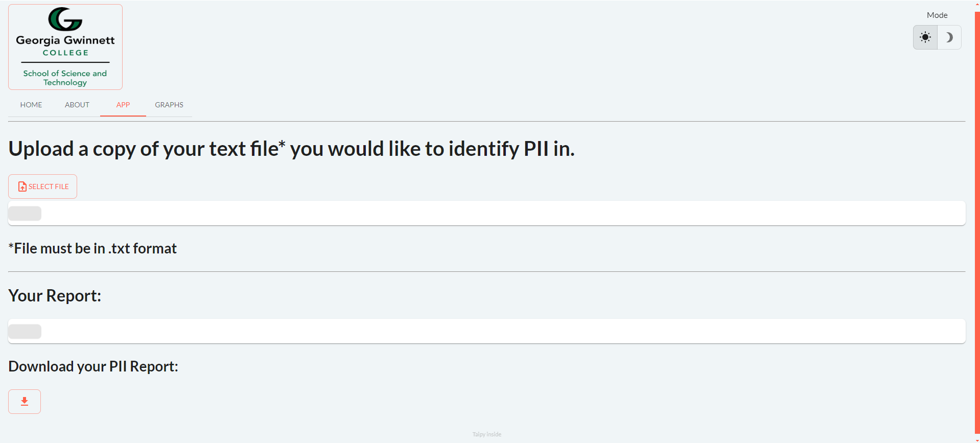Click the Georgia Gwinnett College logo
The image size is (980, 443).
[65, 47]
